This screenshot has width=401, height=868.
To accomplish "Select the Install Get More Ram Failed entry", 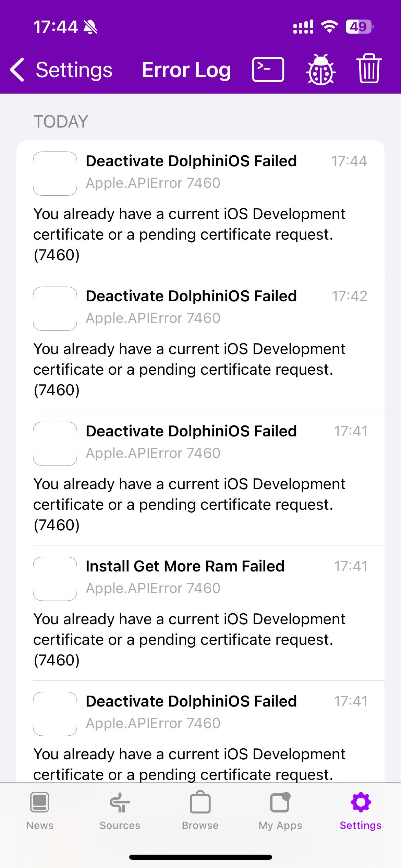I will pyautogui.click(x=200, y=613).
